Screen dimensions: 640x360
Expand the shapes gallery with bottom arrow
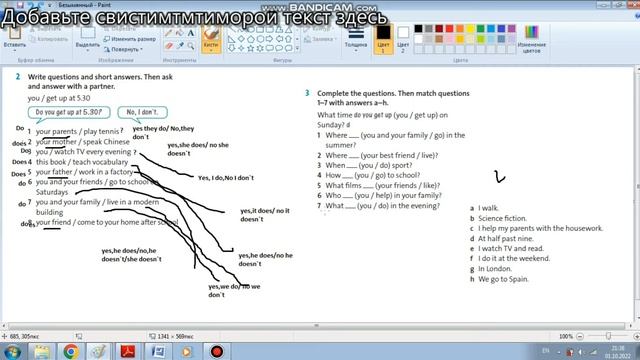pyautogui.click(x=297, y=49)
